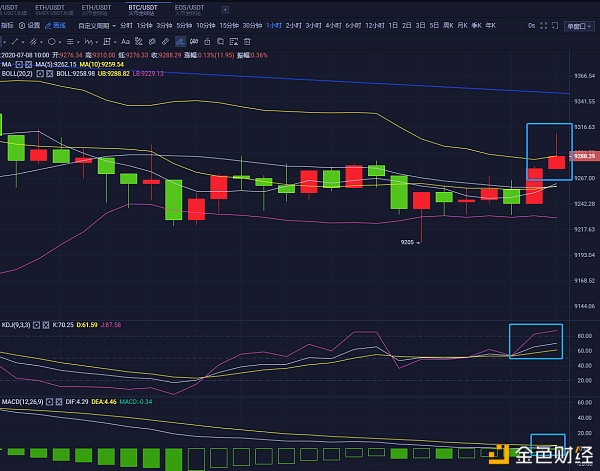Select the 分时 time-sharing chart view
The image size is (600, 471).
pyautogui.click(x=126, y=23)
